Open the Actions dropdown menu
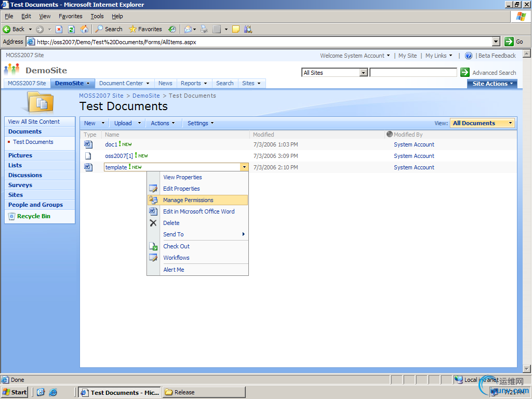This screenshot has width=532, height=399. coord(163,123)
